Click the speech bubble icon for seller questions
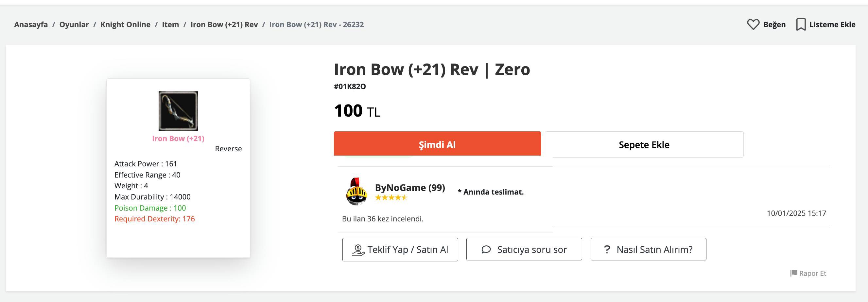The height and width of the screenshot is (302, 868). pos(486,249)
